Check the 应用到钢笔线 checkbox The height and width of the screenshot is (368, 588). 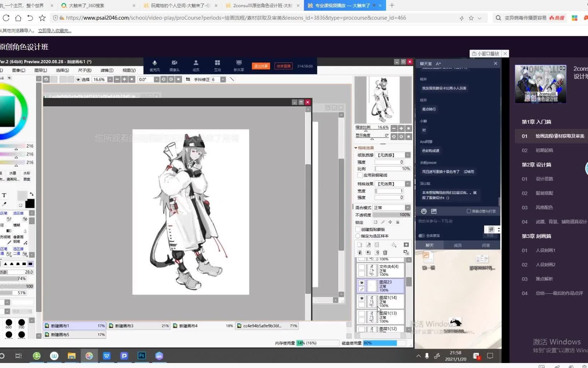(x=360, y=175)
